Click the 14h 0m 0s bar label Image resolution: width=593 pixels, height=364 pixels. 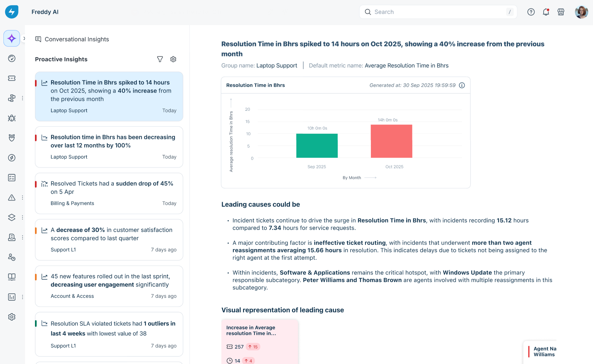tap(388, 120)
